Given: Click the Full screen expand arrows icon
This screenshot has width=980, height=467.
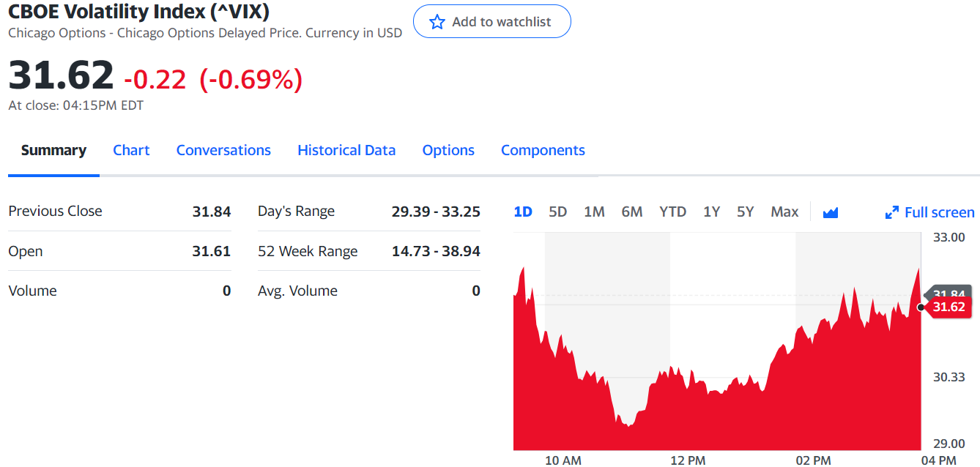Looking at the screenshot, I should pyautogui.click(x=891, y=212).
